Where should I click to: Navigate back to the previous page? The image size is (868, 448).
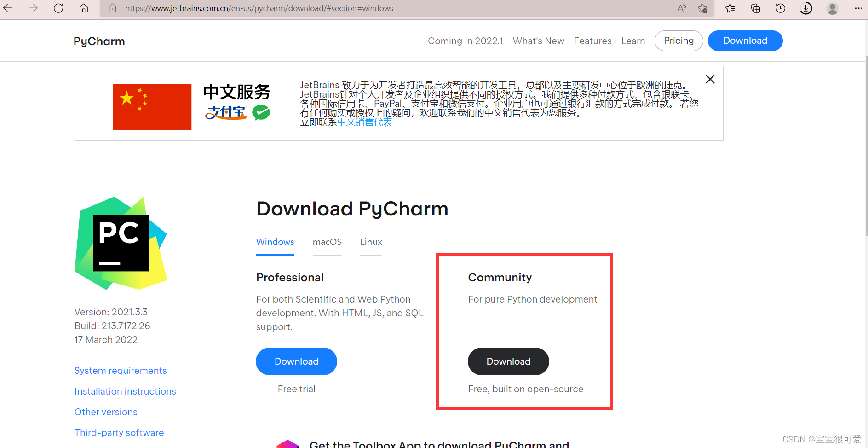pyautogui.click(x=8, y=8)
